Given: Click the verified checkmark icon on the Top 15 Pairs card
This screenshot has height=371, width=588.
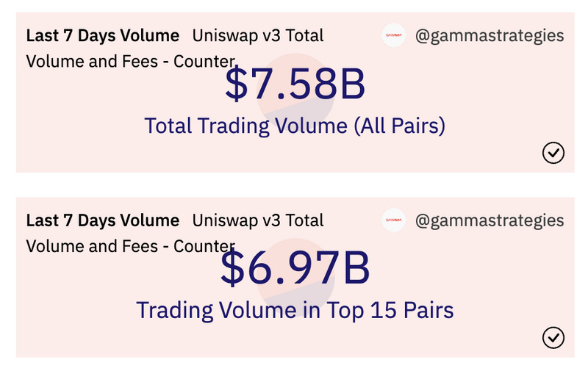Looking at the screenshot, I should (553, 337).
